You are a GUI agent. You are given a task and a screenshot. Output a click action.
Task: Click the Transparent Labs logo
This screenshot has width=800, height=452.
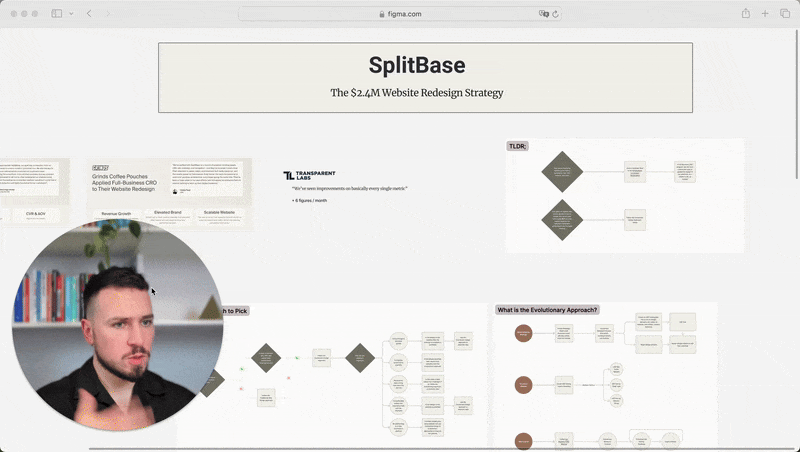309,175
